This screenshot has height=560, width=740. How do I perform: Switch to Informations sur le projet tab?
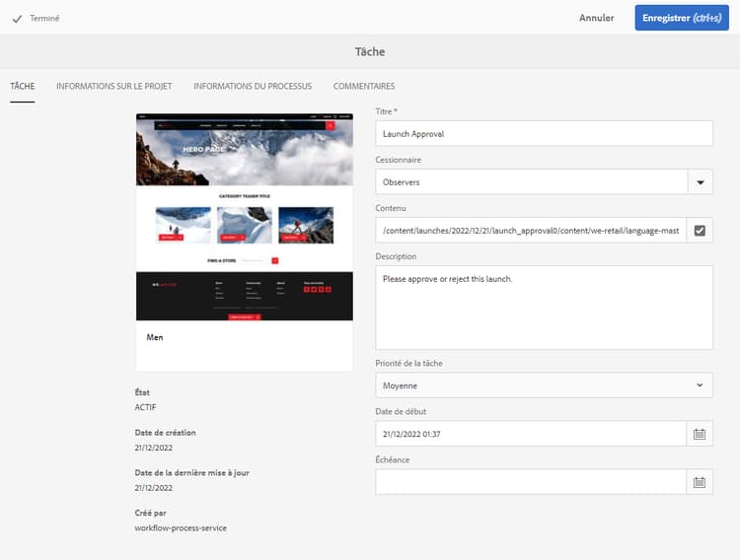point(114,87)
